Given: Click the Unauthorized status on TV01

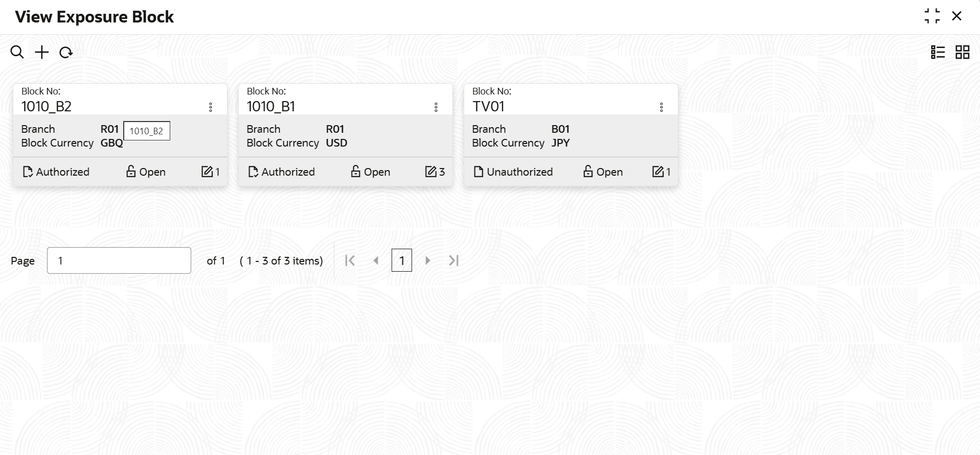Looking at the screenshot, I should [x=513, y=172].
